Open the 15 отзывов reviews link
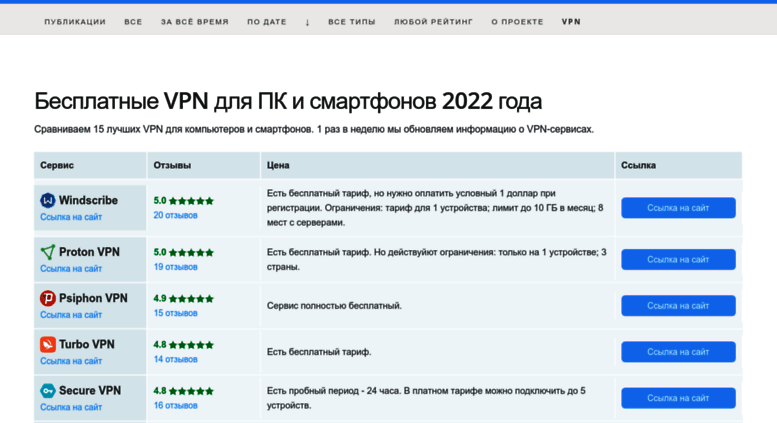The width and height of the screenshot is (777, 423). tap(175, 313)
